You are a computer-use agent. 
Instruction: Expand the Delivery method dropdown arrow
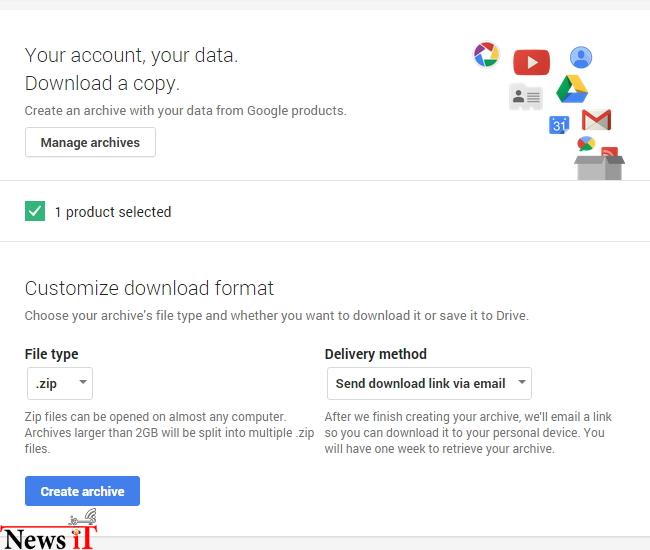coord(522,382)
